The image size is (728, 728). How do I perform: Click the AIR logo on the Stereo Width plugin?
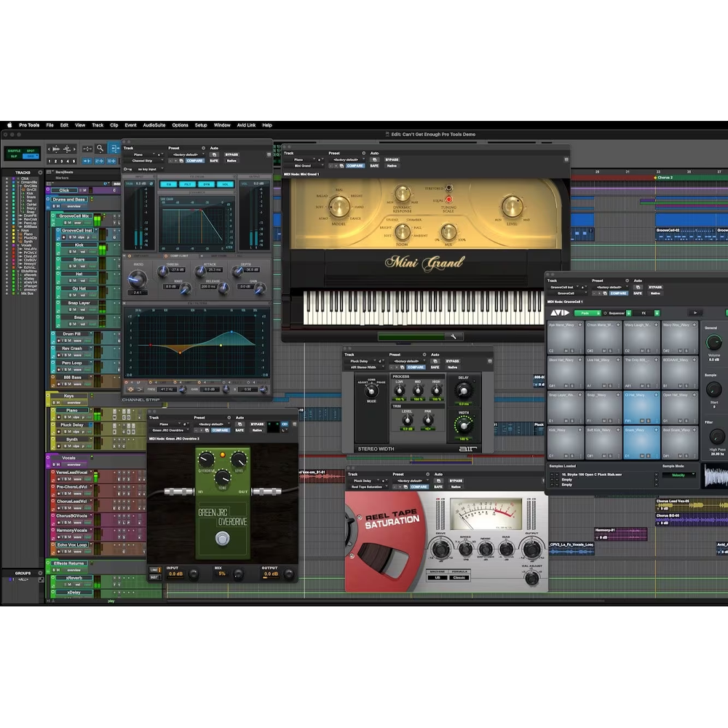coord(470,450)
